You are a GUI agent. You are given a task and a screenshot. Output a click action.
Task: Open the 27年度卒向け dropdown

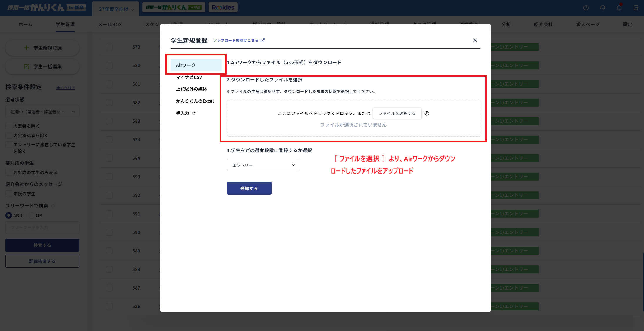click(115, 9)
